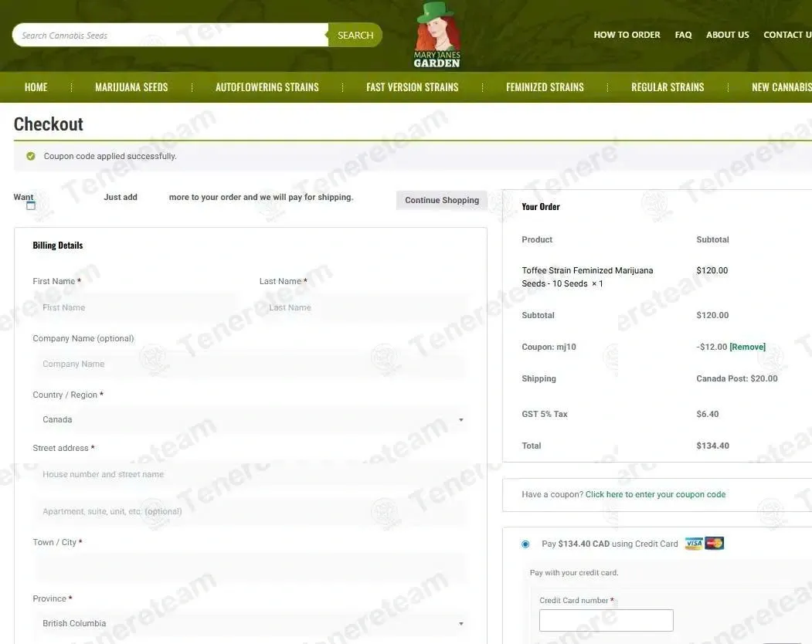812x644 pixels.
Task: Open the CONTACT US link
Action: tap(787, 35)
